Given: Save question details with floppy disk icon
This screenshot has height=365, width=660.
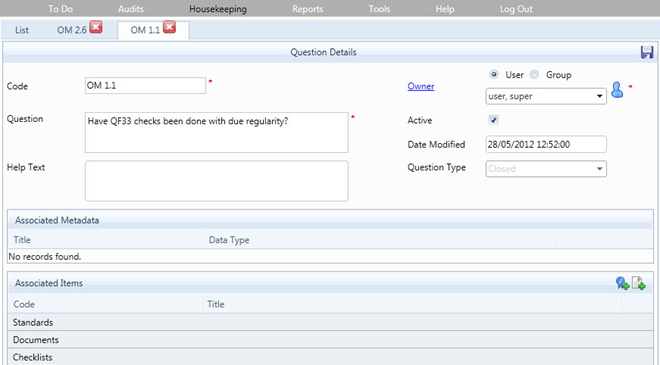Looking at the screenshot, I should click(647, 52).
